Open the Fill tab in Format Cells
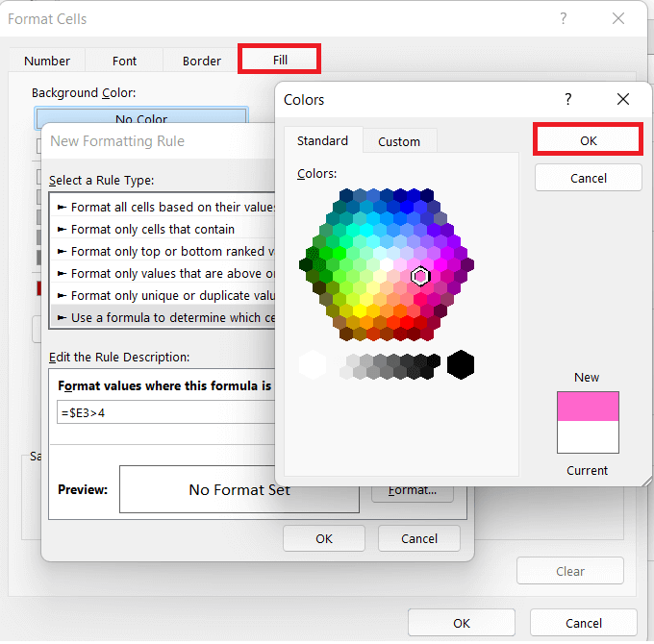The image size is (654, 644). [x=280, y=60]
